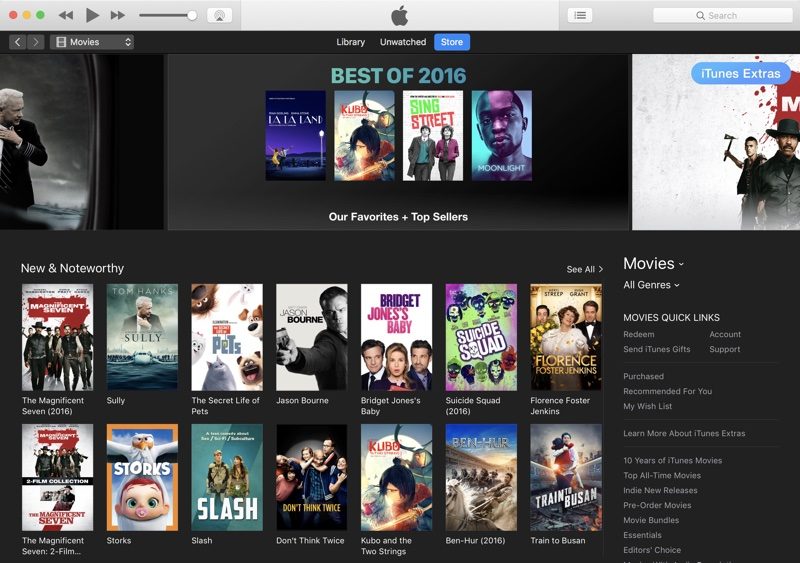Click the Sully banner on the left
The image size is (800, 563).
pyautogui.click(x=82, y=142)
